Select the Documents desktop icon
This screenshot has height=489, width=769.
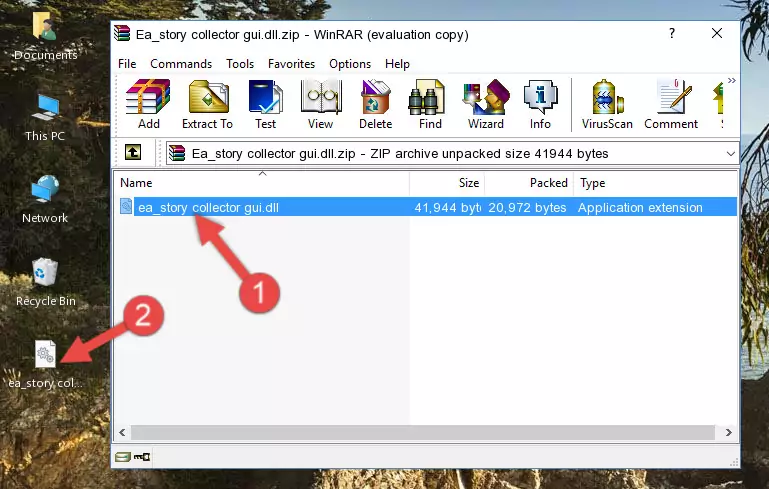pyautogui.click(x=45, y=36)
